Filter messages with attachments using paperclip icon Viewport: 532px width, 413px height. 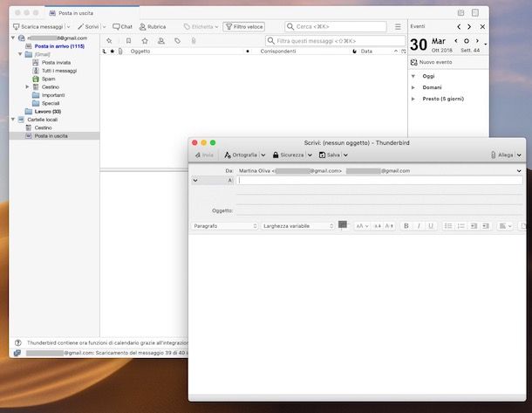(194, 41)
